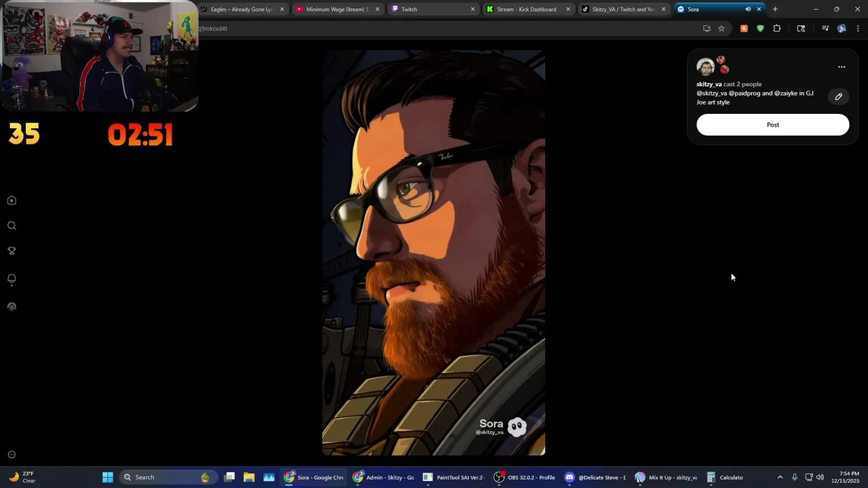Open the three-dot options menu
The height and width of the screenshot is (488, 868).
pos(842,67)
